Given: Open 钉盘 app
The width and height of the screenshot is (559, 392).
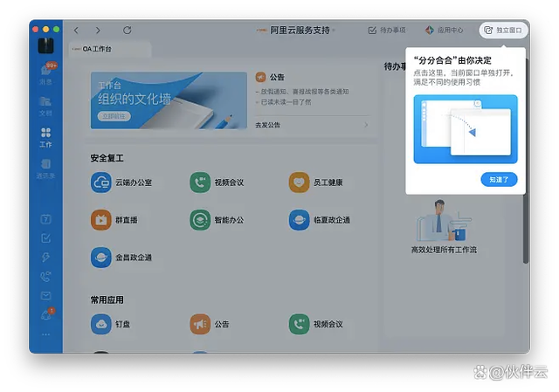Looking at the screenshot, I should [x=111, y=324].
